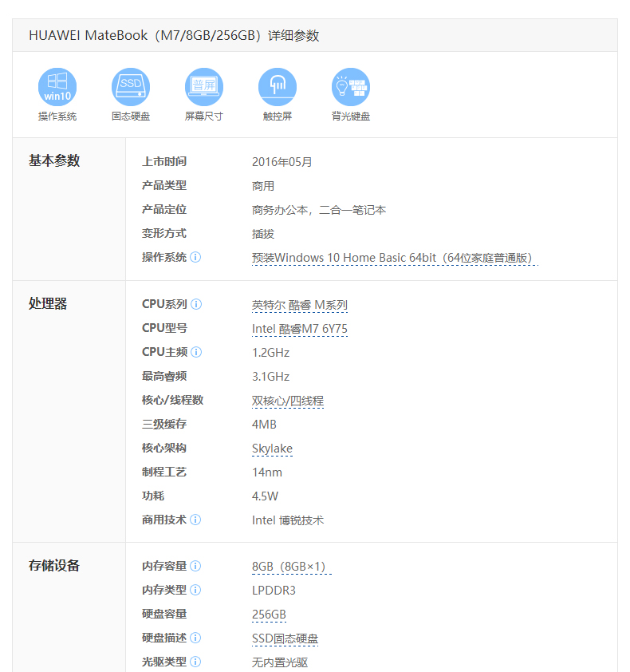
Task: Click the 处理器 section heading
Action: tap(48, 303)
